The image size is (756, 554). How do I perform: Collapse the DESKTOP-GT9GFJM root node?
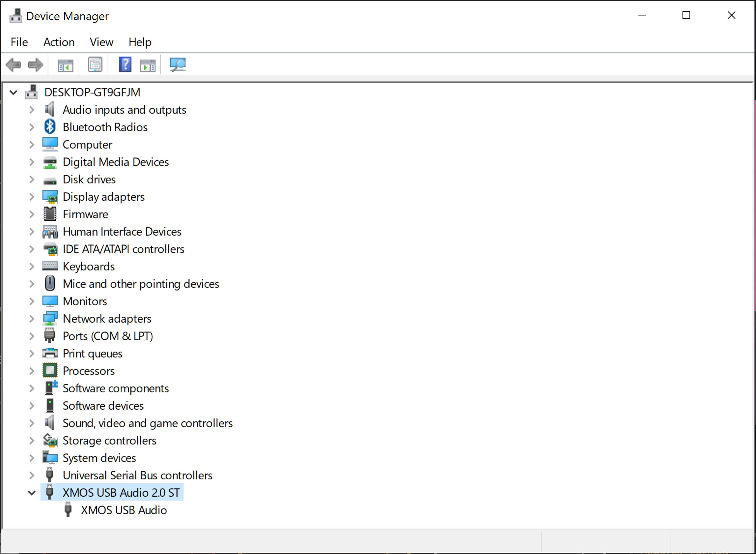pyautogui.click(x=14, y=92)
